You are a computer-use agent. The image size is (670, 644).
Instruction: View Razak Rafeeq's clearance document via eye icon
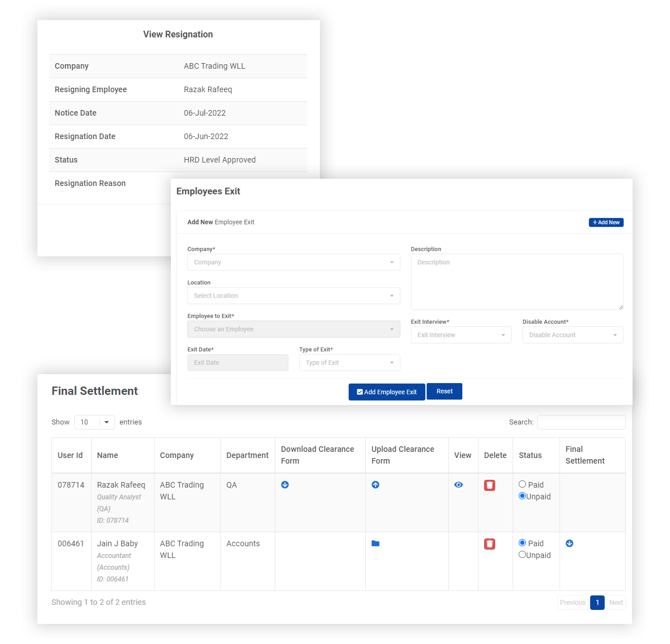458,485
